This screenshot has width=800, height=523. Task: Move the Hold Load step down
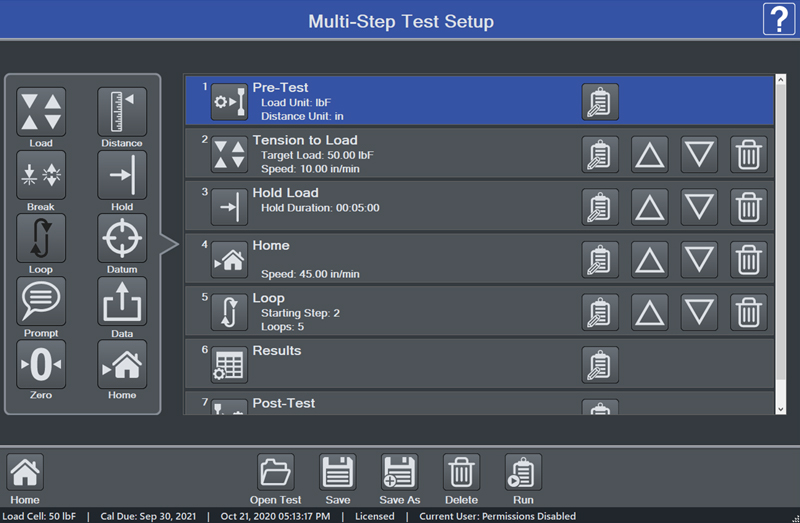click(x=700, y=207)
